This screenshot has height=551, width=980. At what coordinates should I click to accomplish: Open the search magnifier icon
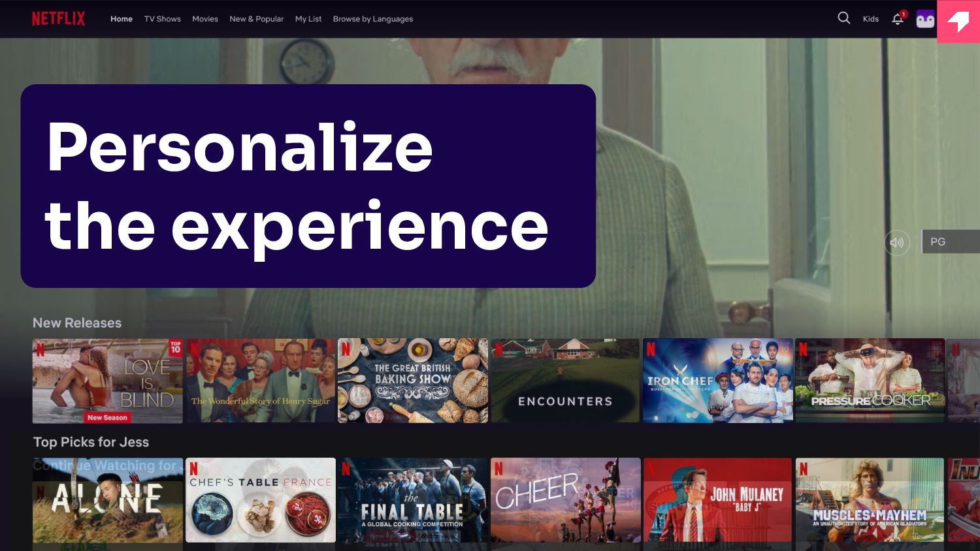point(844,18)
